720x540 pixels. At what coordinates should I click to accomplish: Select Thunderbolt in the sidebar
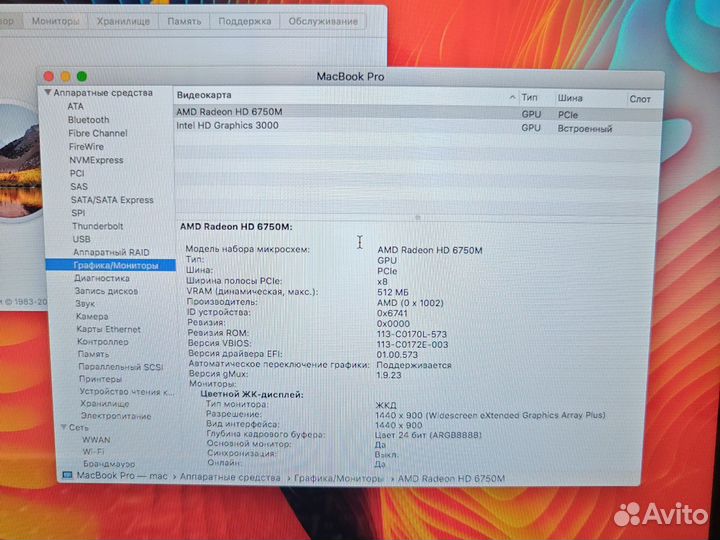(x=97, y=226)
